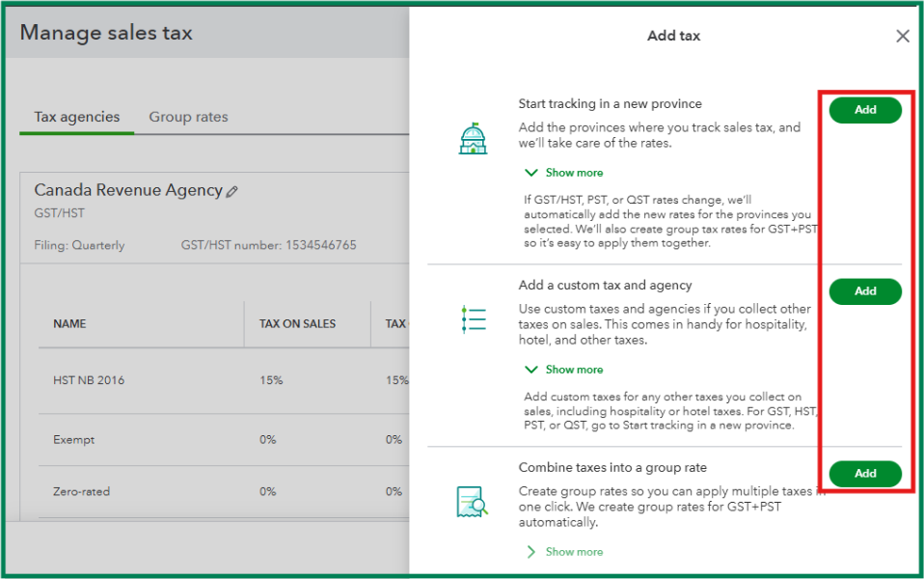The image size is (924, 579).
Task: Collapse Show more under new province
Action: (564, 173)
